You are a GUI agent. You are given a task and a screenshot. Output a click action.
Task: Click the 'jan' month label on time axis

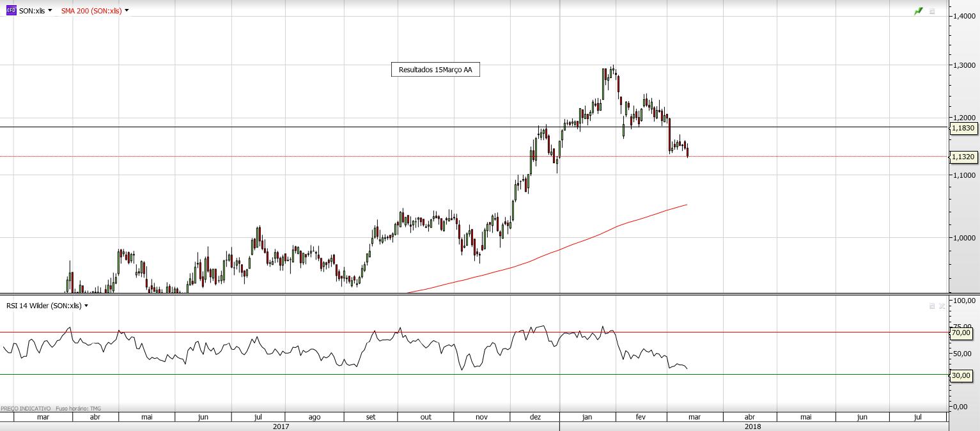587,417
